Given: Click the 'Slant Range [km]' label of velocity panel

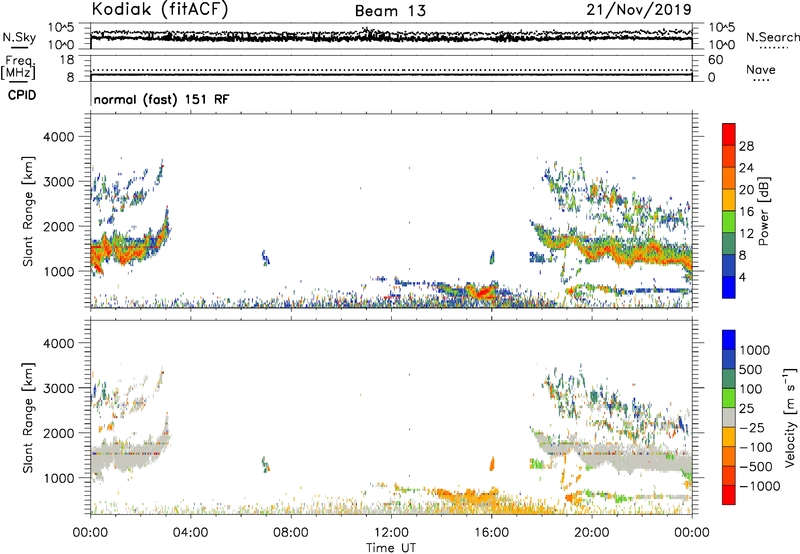Looking at the screenshot, I should click(28, 418).
